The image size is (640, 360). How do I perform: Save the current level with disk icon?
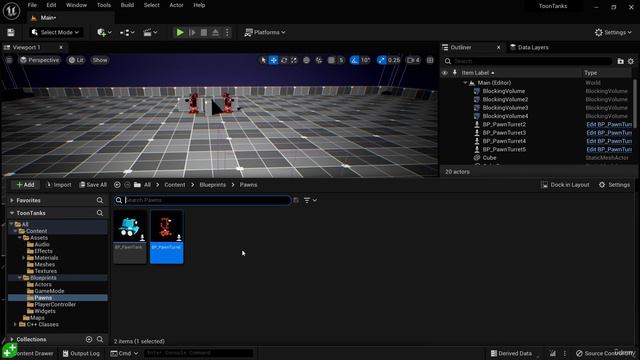tap(11, 33)
